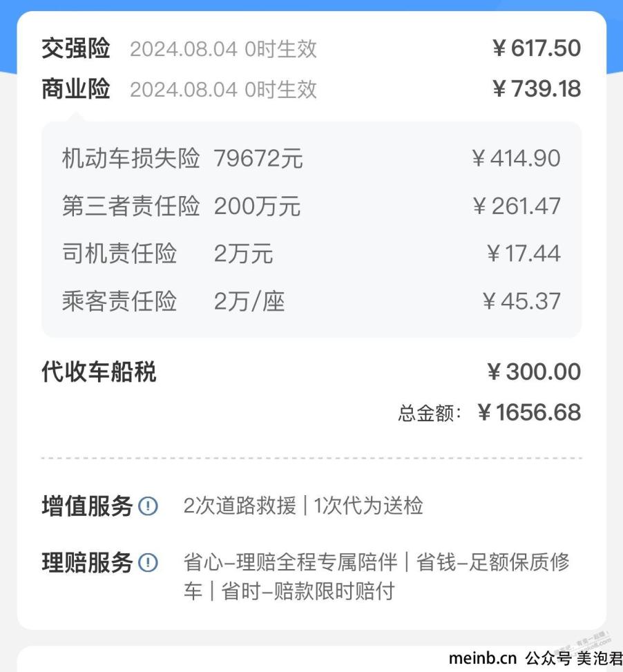The width and height of the screenshot is (623, 672).
Task: Open the 机动车损失险 79672元 row
Action: pyautogui.click(x=311, y=158)
